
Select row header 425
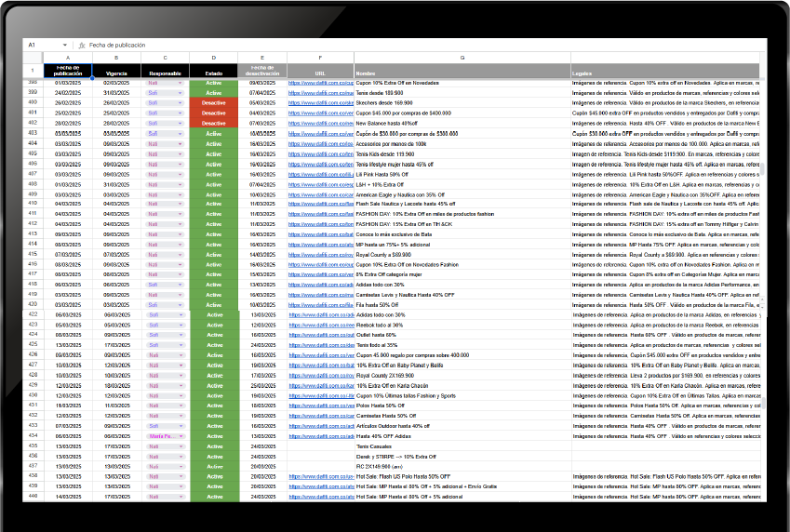[x=33, y=344]
